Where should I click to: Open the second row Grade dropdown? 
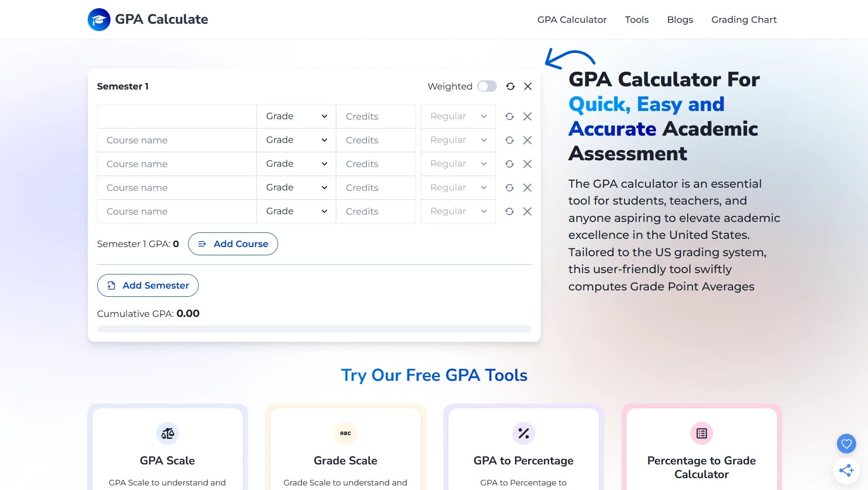tap(296, 140)
